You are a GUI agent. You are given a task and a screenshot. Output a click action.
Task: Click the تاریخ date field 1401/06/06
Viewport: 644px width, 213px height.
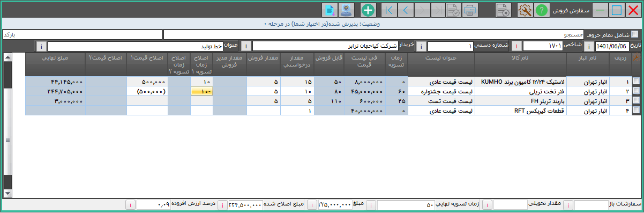click(x=613, y=46)
